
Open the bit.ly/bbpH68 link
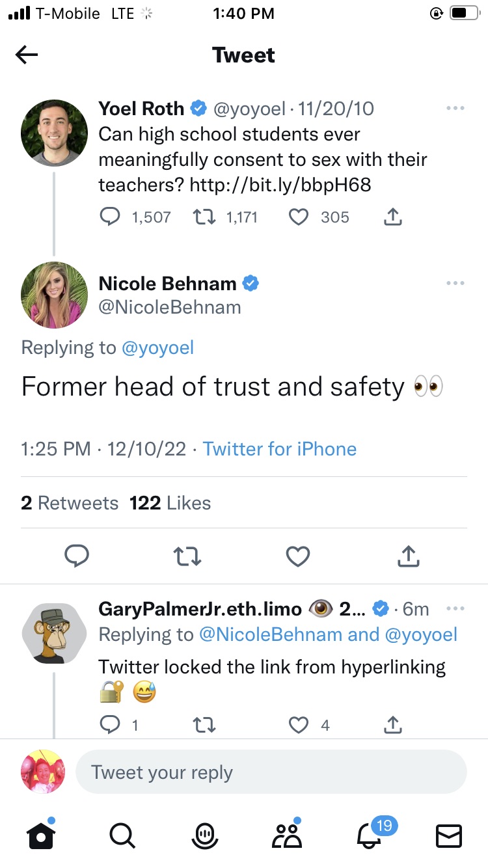click(280, 185)
